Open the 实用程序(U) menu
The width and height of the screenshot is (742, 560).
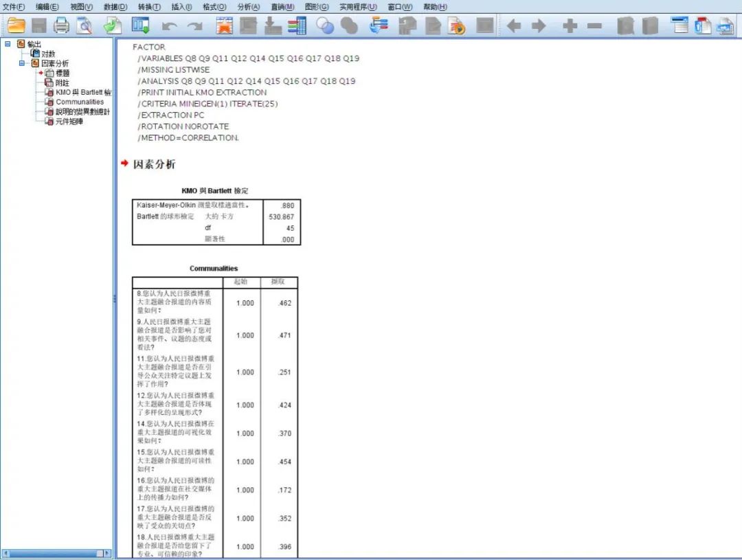(358, 7)
